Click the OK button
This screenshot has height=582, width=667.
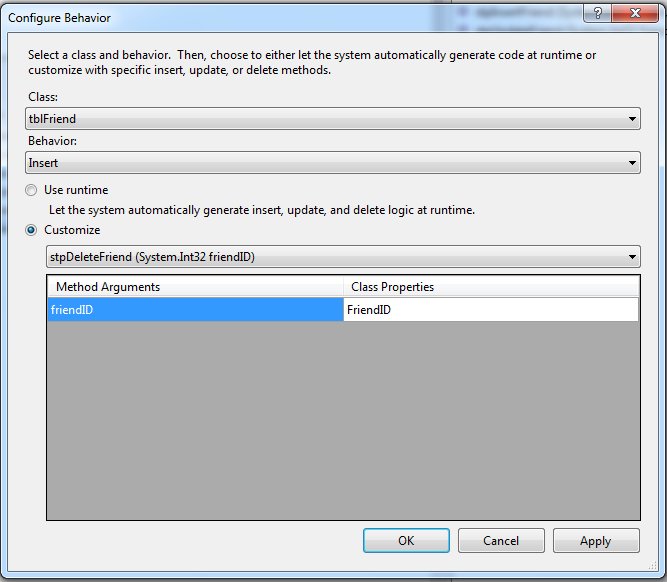[x=406, y=540]
